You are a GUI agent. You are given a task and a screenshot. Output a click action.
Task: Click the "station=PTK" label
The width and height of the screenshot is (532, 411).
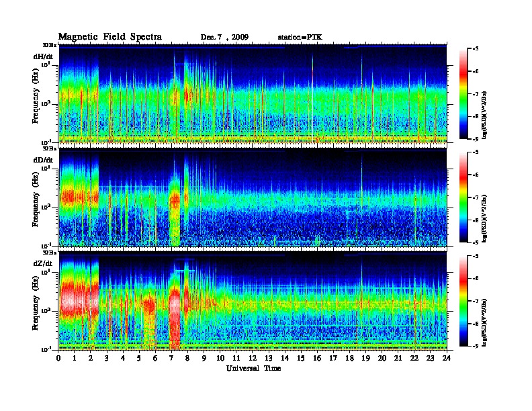coord(300,38)
